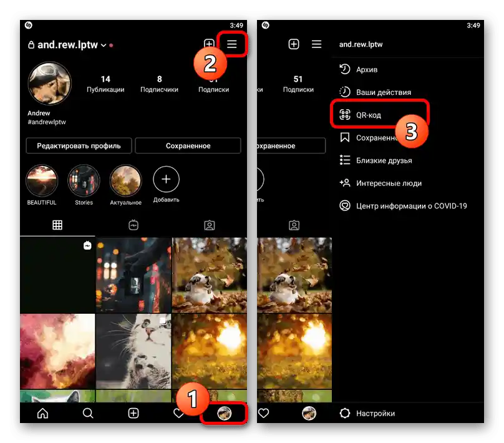Open hamburger menu in left phone screen

point(232,44)
